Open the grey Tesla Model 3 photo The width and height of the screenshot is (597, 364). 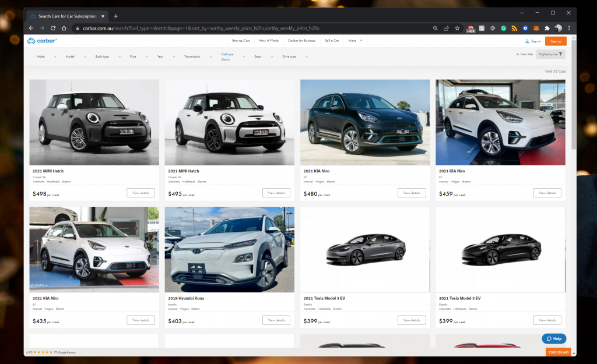(x=365, y=249)
